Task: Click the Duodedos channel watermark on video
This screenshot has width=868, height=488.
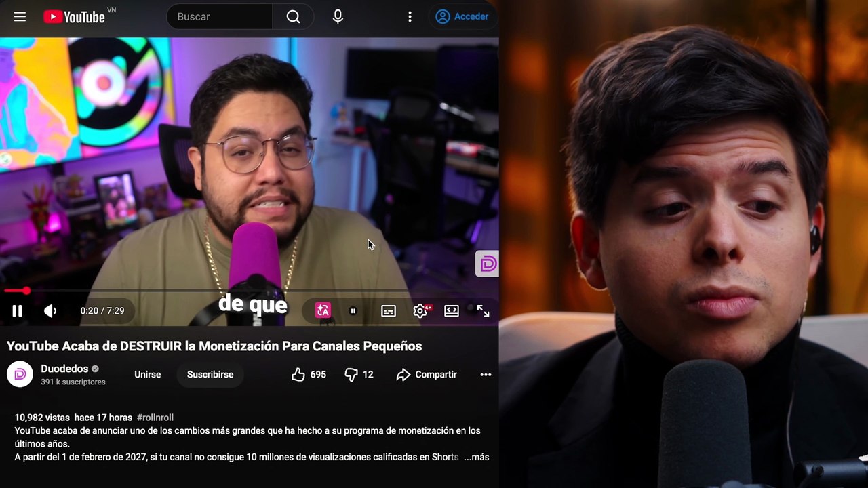Action: [488, 264]
